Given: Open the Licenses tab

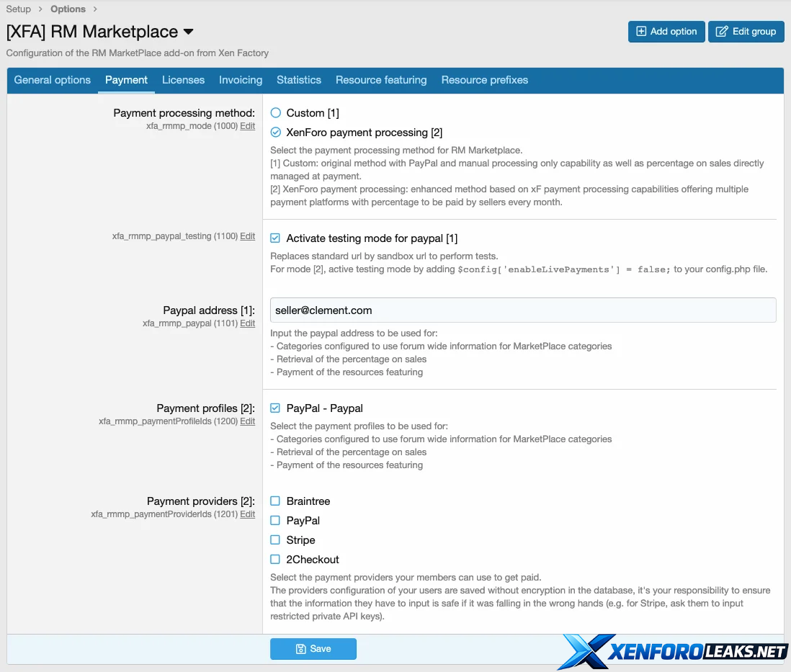Looking at the screenshot, I should coord(183,80).
